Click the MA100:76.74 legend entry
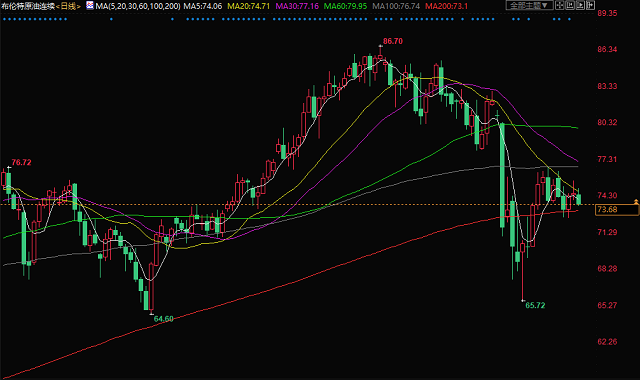Image resolution: width=640 pixels, height=380 pixels. 396,6
